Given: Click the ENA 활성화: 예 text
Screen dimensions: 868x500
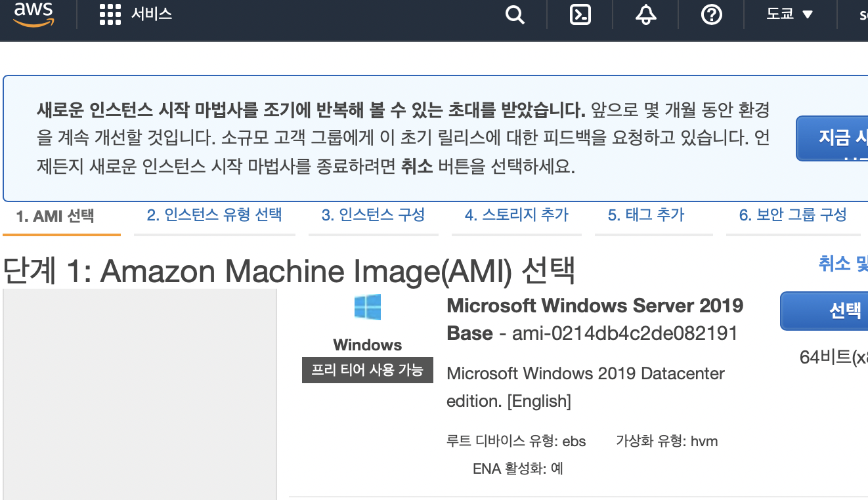Looking at the screenshot, I should (x=518, y=469).
